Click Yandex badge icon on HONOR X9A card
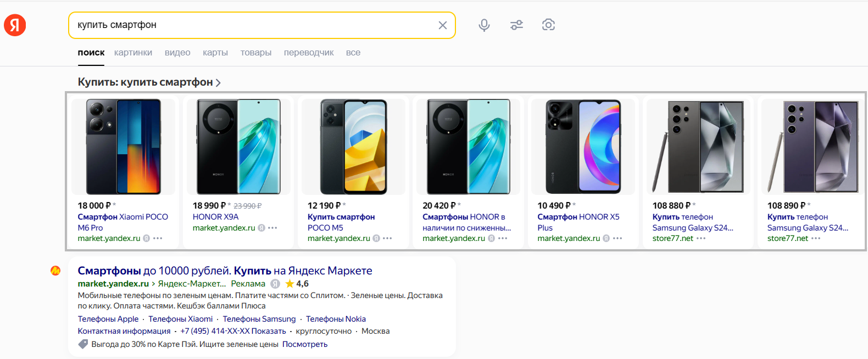The height and width of the screenshot is (359, 868). (x=261, y=228)
